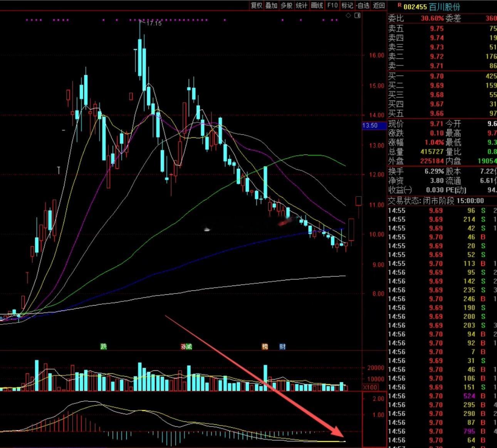Click the 换手 value 6.29%

[434, 171]
